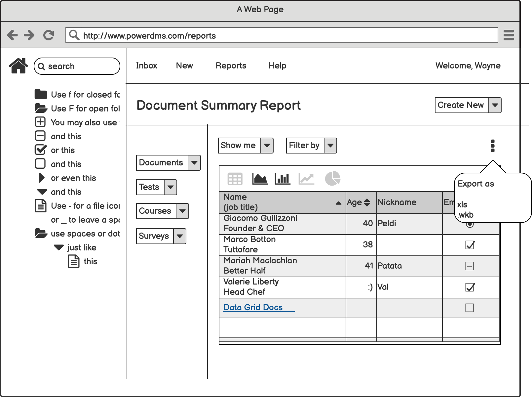Toggle checked box beside 'or this'
Screen dimensions: 532x397
pyautogui.click(x=41, y=150)
